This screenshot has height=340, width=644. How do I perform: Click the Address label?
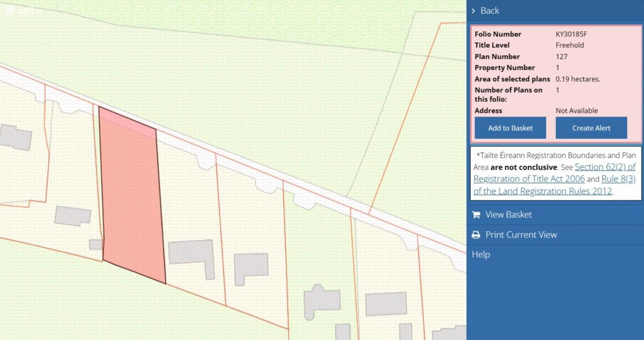(488, 111)
